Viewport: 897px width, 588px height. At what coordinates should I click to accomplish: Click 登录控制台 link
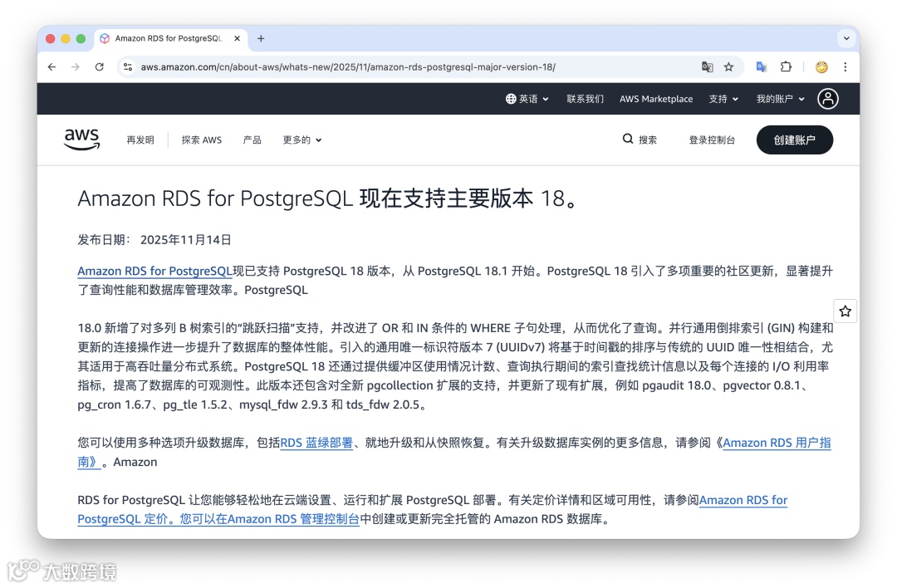click(712, 140)
